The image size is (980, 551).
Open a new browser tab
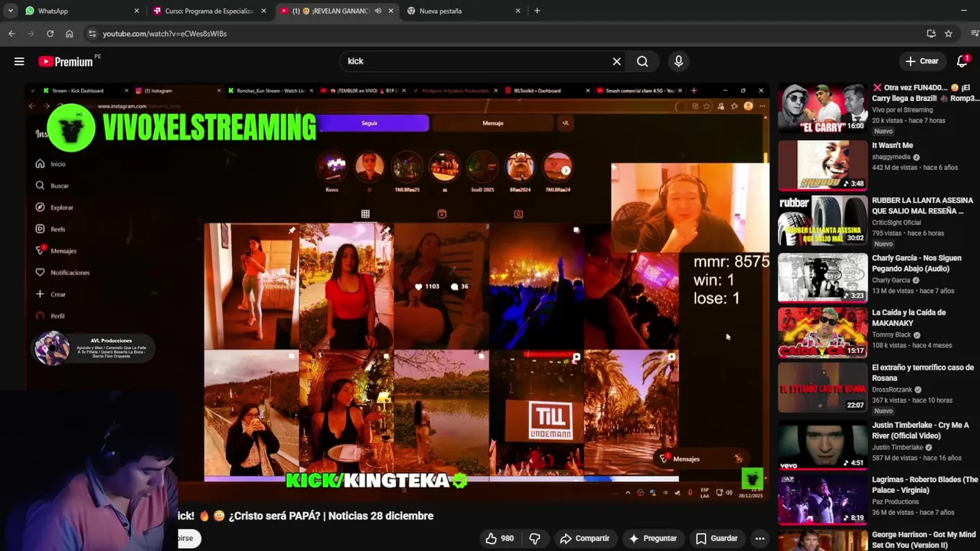pos(537,11)
